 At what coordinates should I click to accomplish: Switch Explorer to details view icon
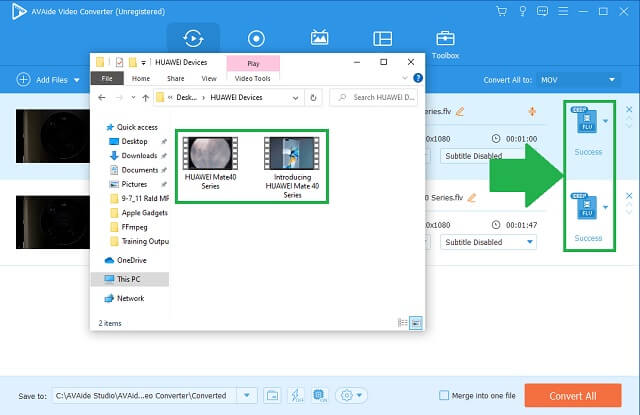pos(402,323)
